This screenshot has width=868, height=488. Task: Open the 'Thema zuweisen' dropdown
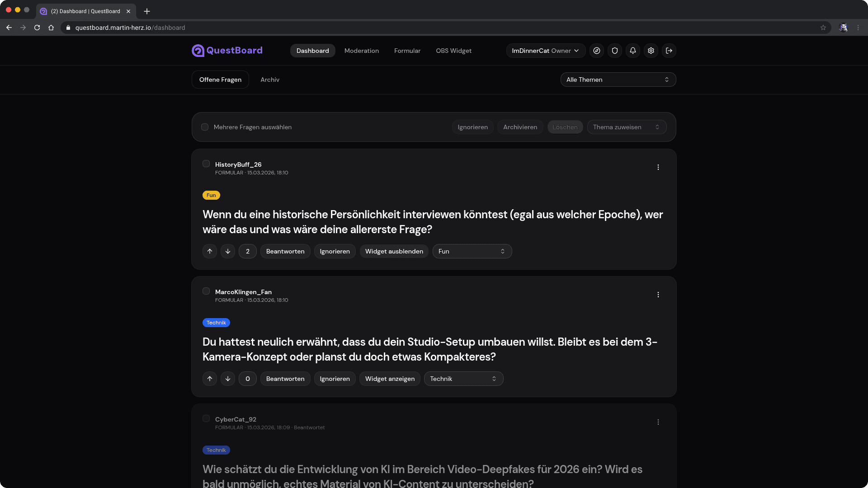point(626,127)
